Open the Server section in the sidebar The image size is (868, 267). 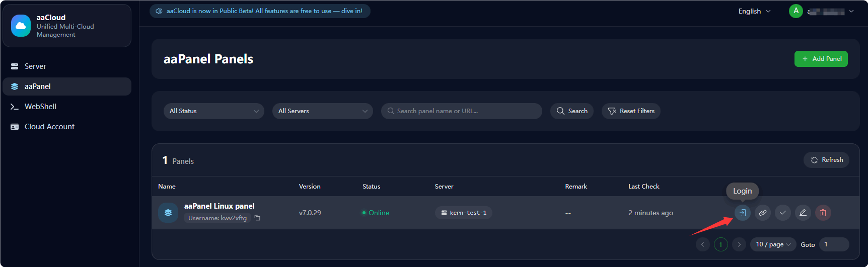coord(67,66)
